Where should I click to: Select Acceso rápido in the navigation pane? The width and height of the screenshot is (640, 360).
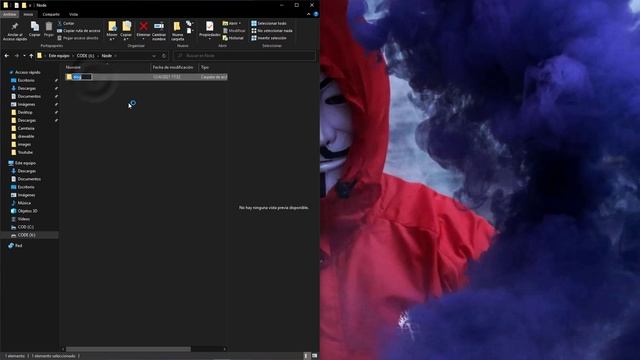click(x=27, y=72)
